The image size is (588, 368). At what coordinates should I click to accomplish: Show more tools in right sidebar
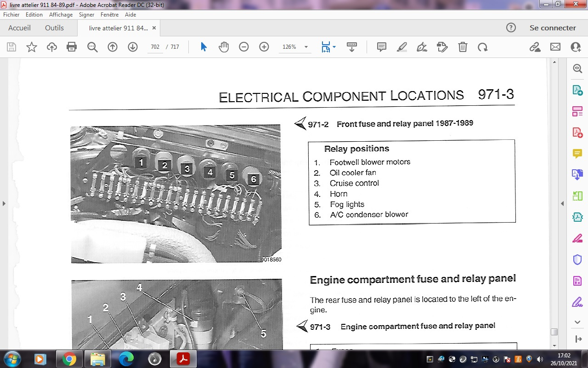coord(577,322)
